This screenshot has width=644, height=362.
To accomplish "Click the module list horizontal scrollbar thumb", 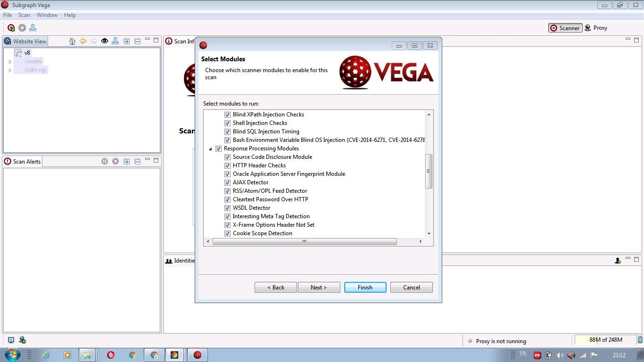I will click(x=305, y=241).
